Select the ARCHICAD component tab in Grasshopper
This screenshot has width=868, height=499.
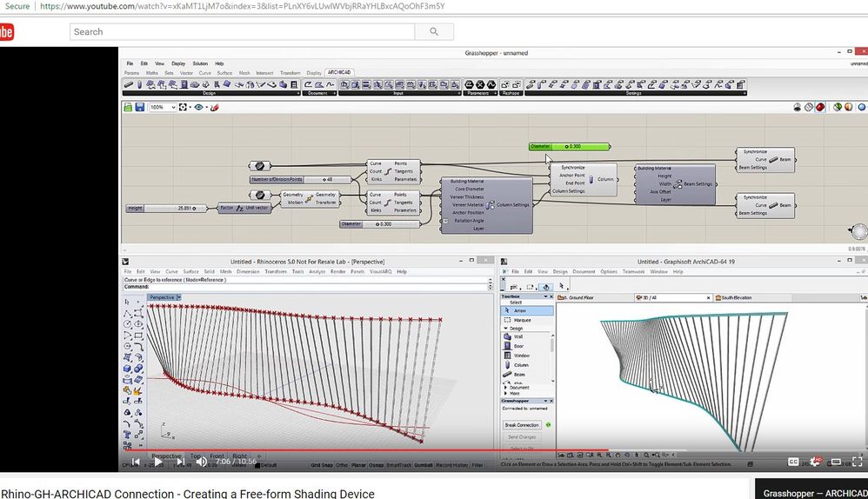(x=339, y=72)
